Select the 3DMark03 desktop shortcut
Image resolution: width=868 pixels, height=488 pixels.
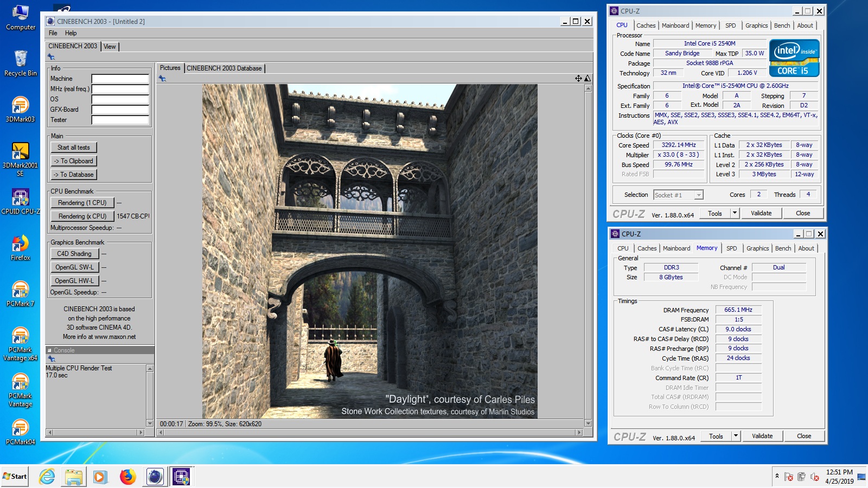point(21,110)
